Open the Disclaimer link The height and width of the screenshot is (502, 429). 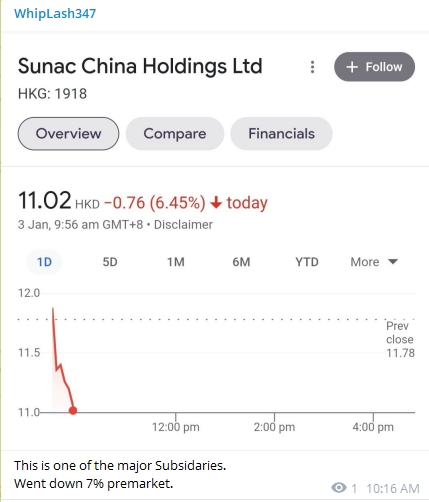(x=183, y=225)
